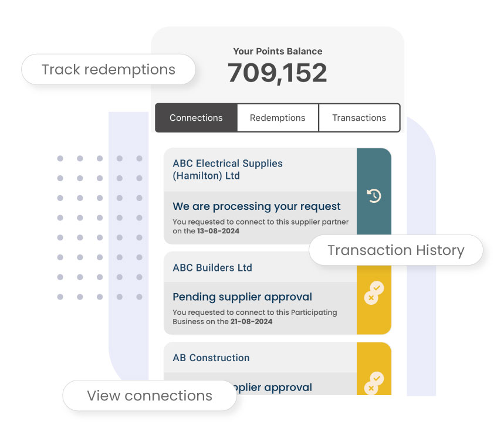504x435 pixels.
Task: Click ABC Builders 'Pending supplier approval' status
Action: 242,297
